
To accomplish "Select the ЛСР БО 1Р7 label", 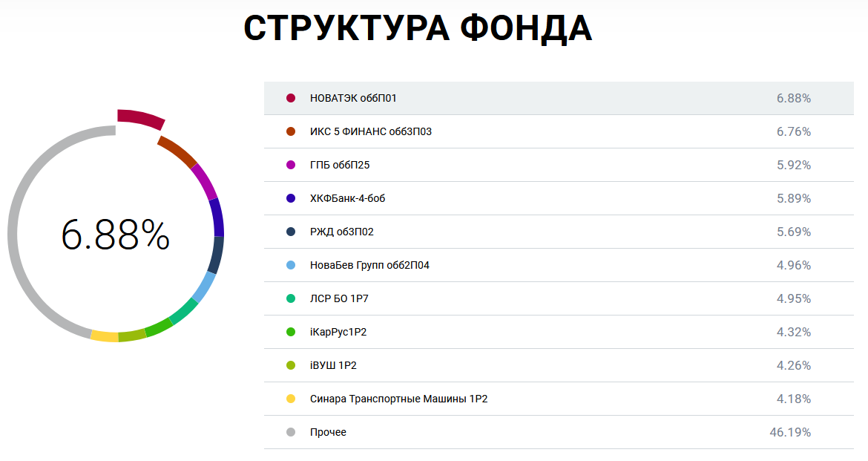I will click(339, 298).
